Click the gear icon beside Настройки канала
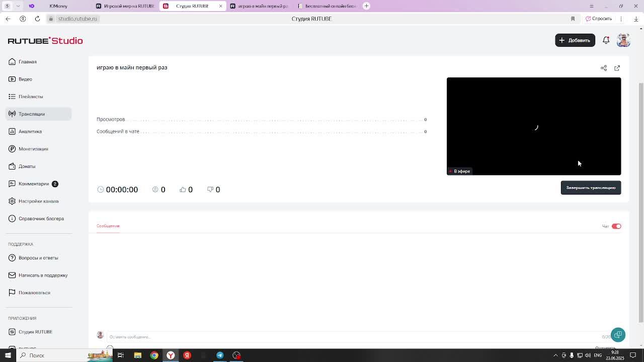Image resolution: width=644 pixels, height=362 pixels. 12,201
